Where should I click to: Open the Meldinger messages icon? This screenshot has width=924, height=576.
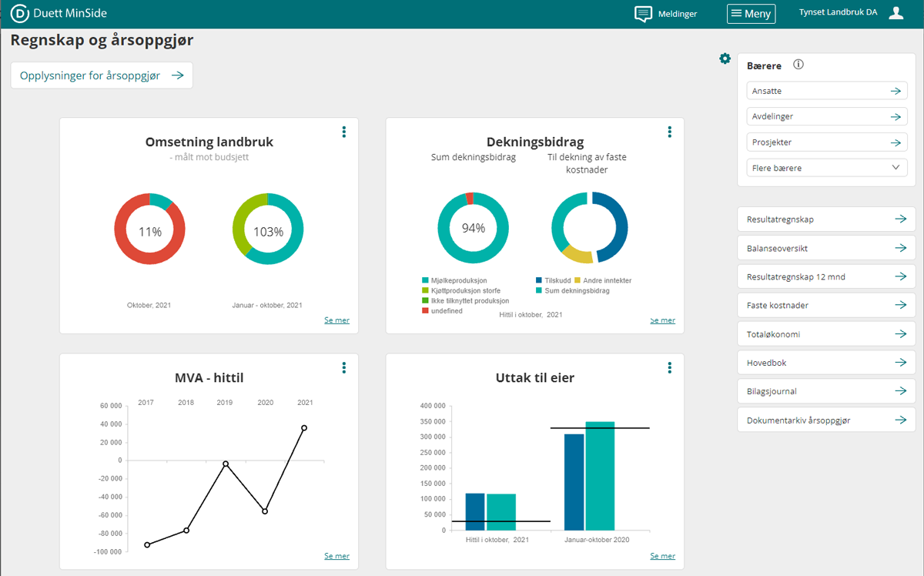point(643,14)
